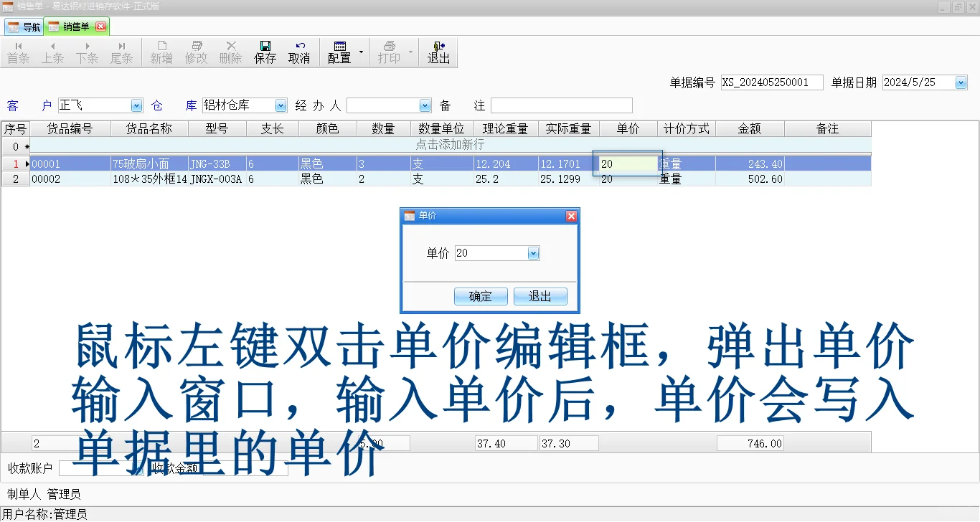Switch to the 导航 tab
This screenshot has height=522, width=980.
point(24,26)
